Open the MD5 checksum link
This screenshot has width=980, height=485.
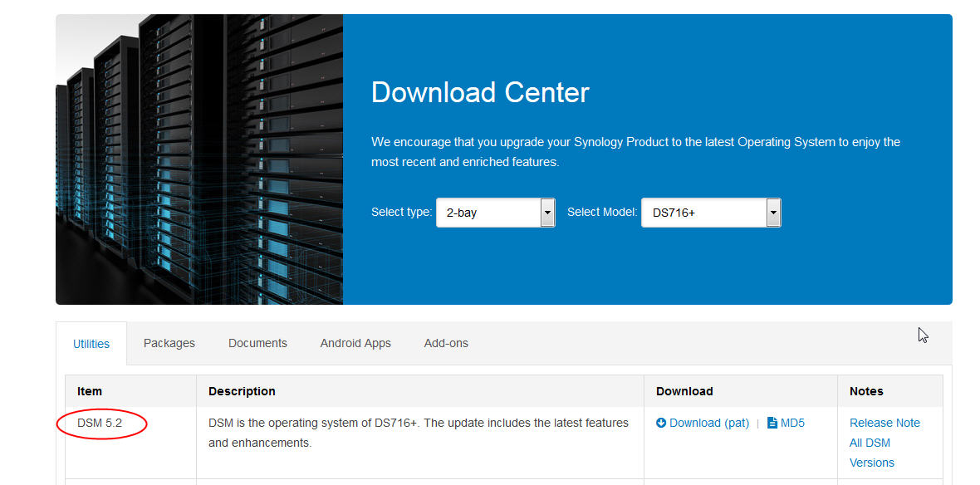(792, 423)
